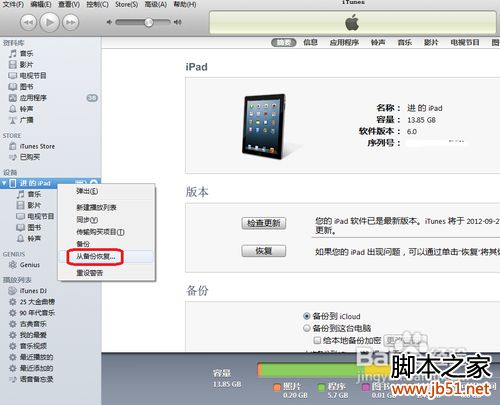Open the 高级(A) menu
Viewport: 500px width, 405px height.
click(156, 4)
